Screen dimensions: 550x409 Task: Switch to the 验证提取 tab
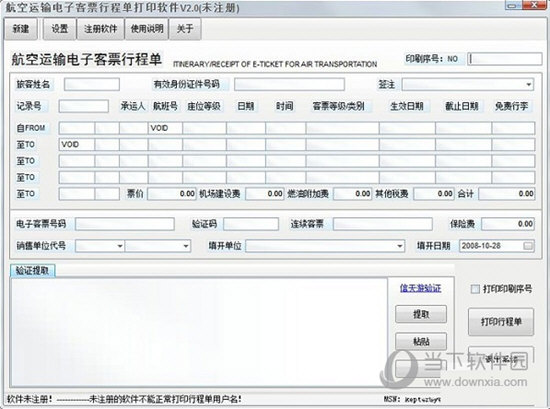click(32, 270)
